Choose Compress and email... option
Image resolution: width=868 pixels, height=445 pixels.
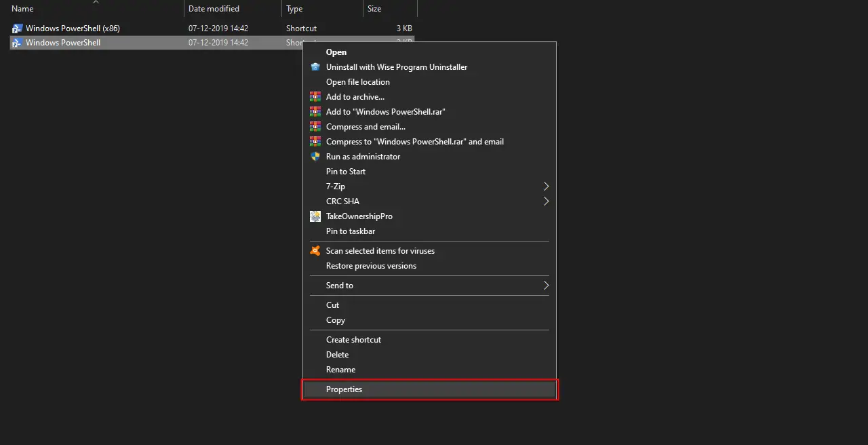429,127
